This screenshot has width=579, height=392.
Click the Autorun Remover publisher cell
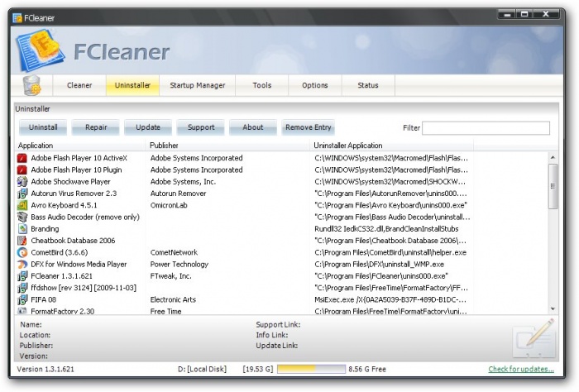[178, 194]
